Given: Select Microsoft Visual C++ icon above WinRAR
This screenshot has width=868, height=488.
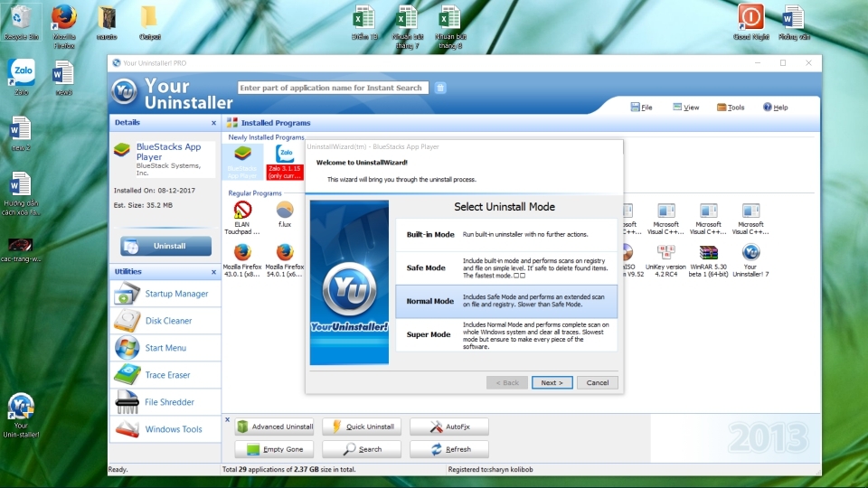Looking at the screenshot, I should 708,218.
